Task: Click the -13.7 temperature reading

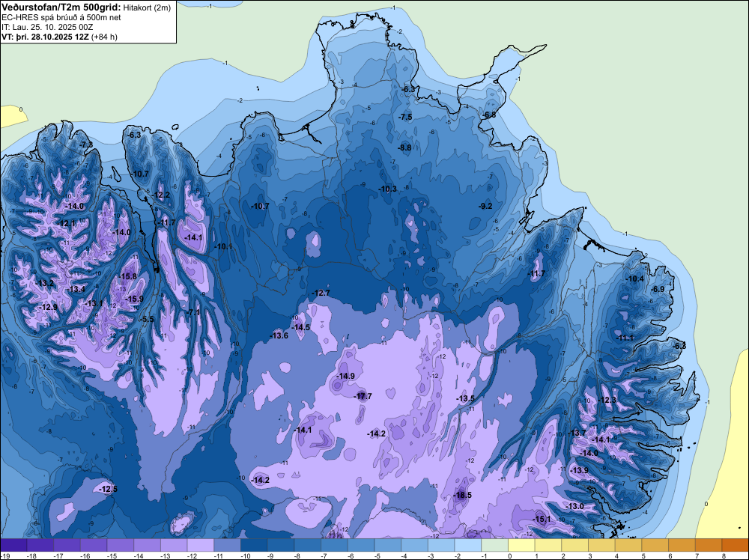Action: pyautogui.click(x=577, y=433)
